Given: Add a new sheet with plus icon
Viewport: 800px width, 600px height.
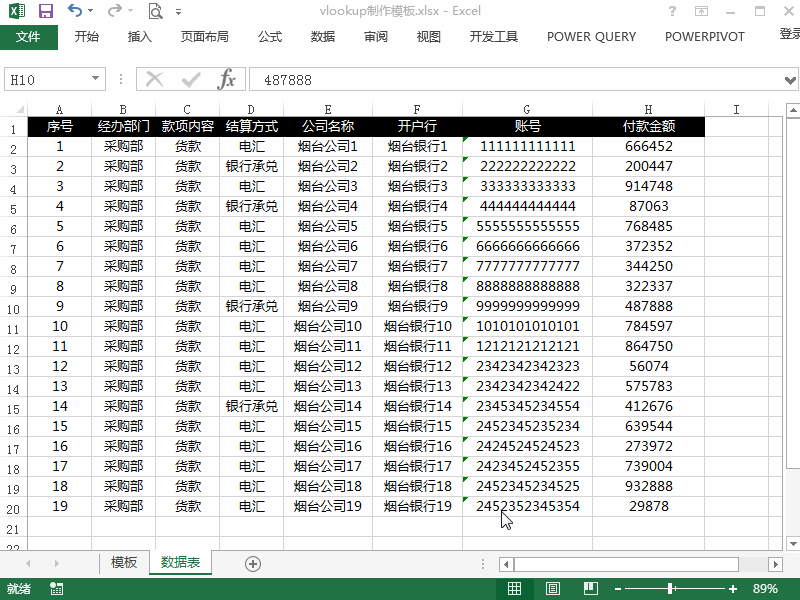Looking at the screenshot, I should [253, 564].
